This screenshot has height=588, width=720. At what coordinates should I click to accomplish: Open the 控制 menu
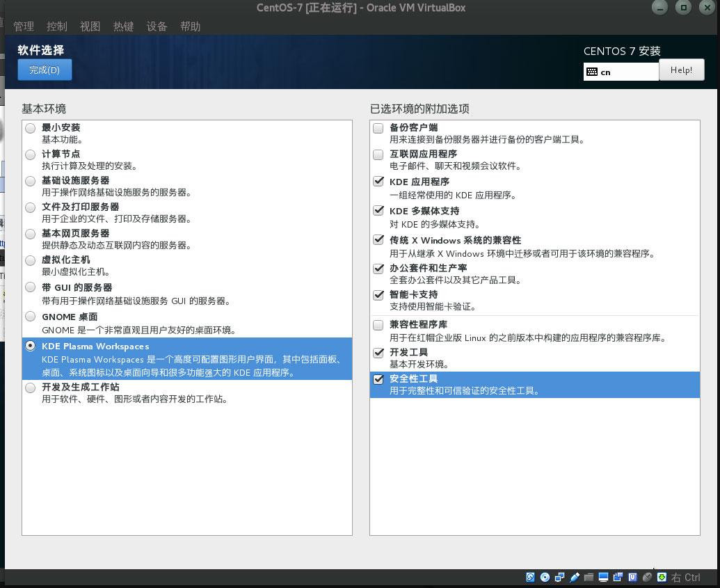coord(57,26)
